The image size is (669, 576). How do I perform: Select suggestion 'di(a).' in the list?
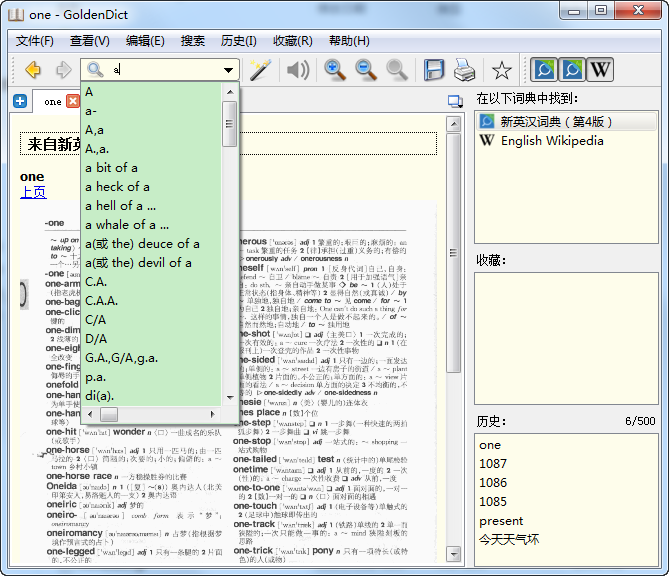point(152,396)
